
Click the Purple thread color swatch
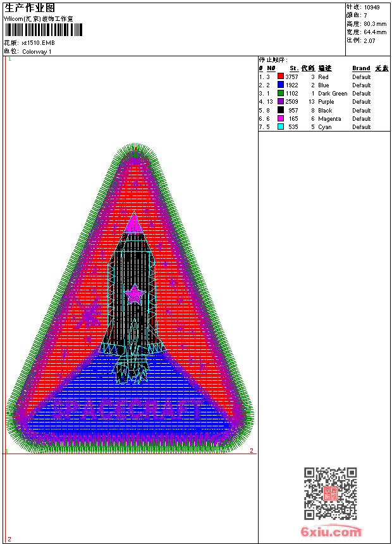tap(281, 101)
